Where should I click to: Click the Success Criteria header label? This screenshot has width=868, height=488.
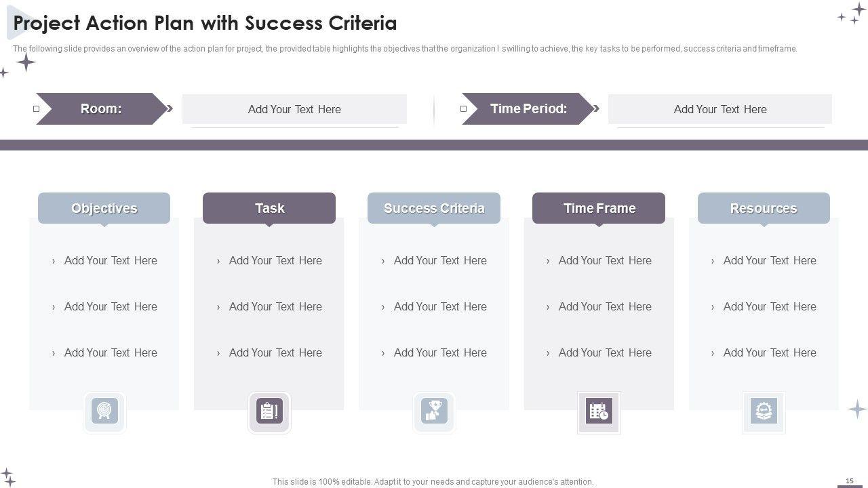434,208
